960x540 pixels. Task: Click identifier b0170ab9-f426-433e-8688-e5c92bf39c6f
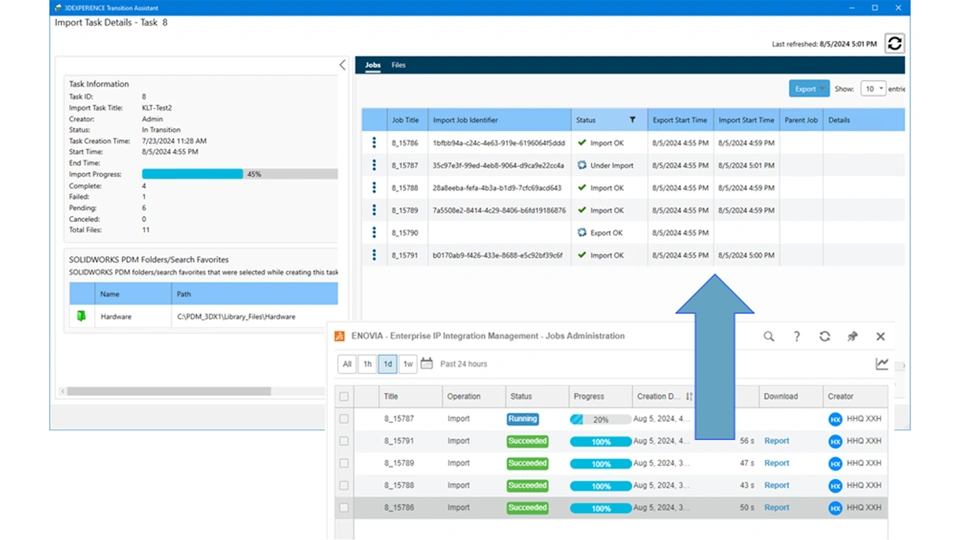(497, 255)
